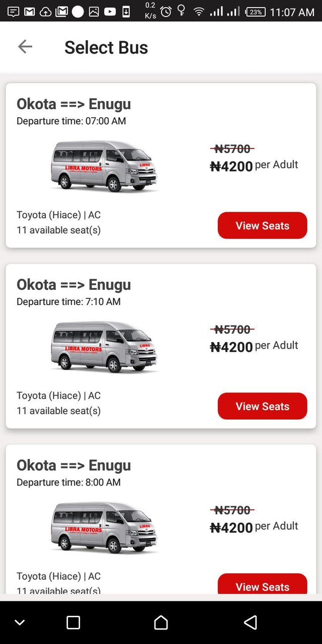Tap the ₦4200 price on the 7:10 AM bus
The height and width of the screenshot is (644, 322).
coord(231,347)
